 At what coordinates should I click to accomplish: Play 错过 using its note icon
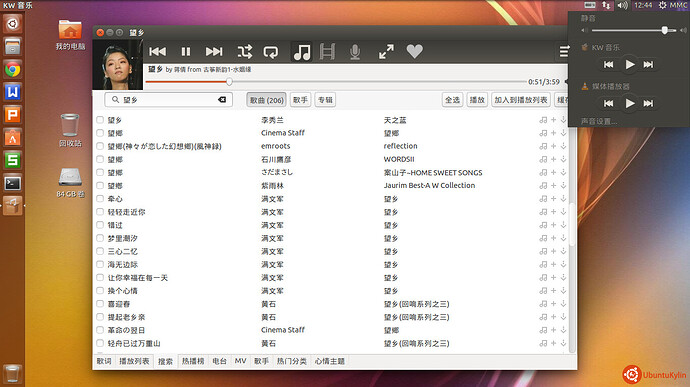[543, 225]
